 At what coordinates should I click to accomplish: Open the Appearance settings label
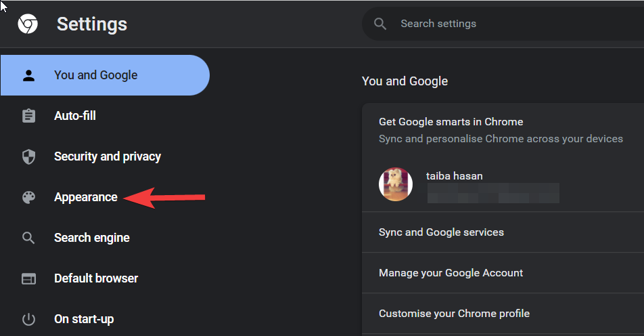tap(86, 197)
